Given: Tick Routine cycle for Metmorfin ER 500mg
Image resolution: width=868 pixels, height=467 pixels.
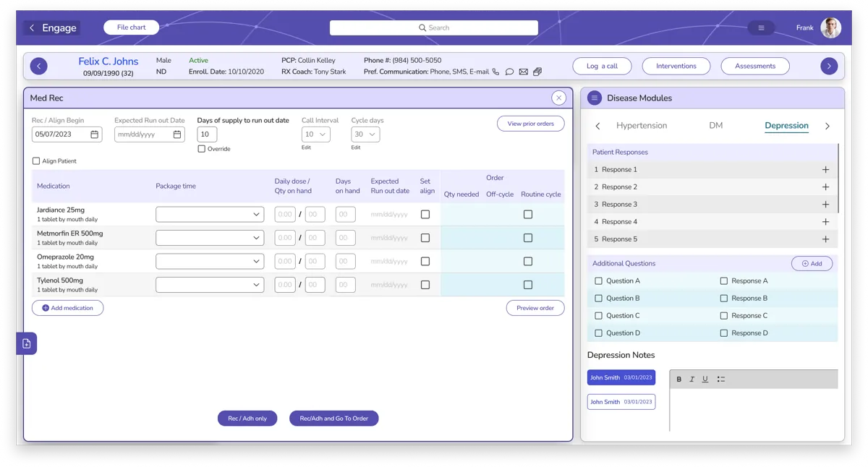Looking at the screenshot, I should [x=528, y=238].
